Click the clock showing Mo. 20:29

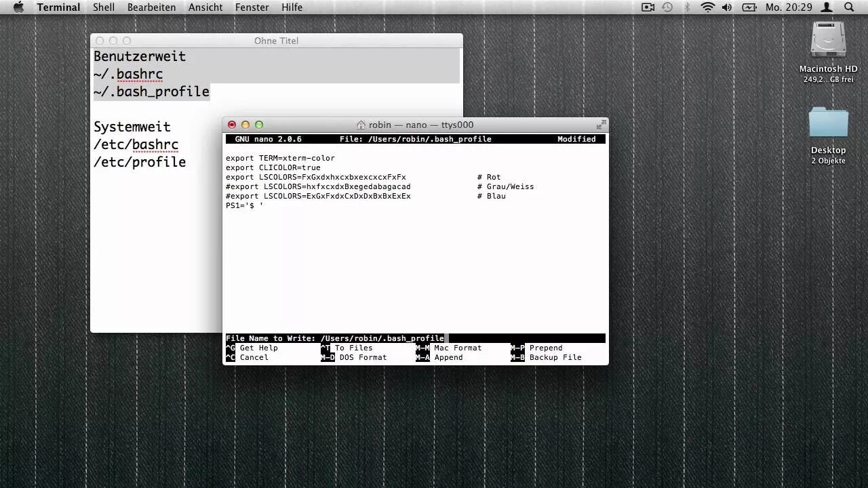point(789,7)
